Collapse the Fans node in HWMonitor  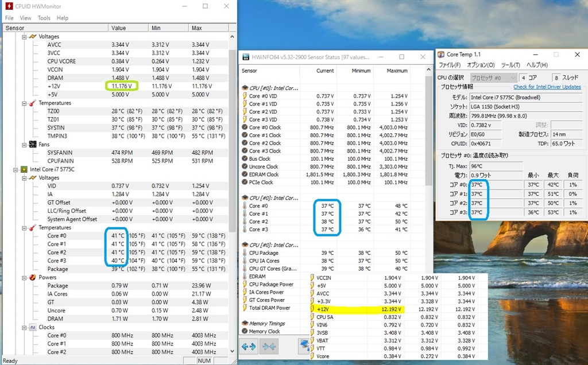[x=24, y=145]
